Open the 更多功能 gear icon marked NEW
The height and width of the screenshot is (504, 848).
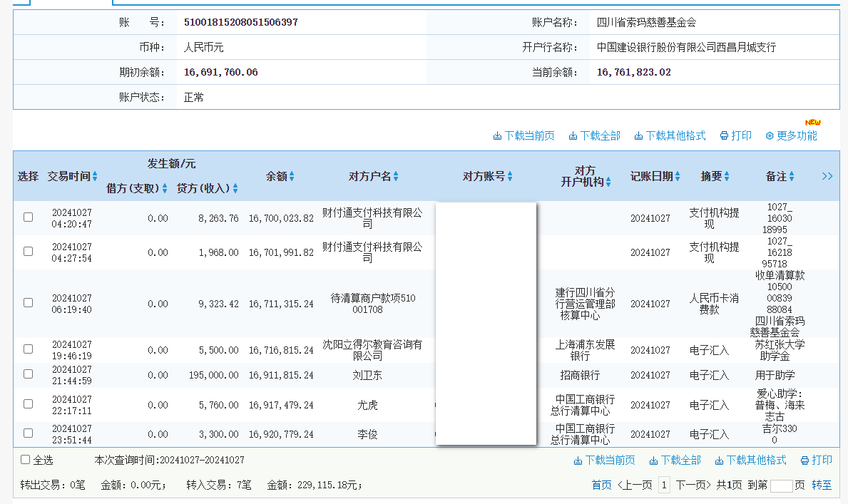[x=770, y=135]
